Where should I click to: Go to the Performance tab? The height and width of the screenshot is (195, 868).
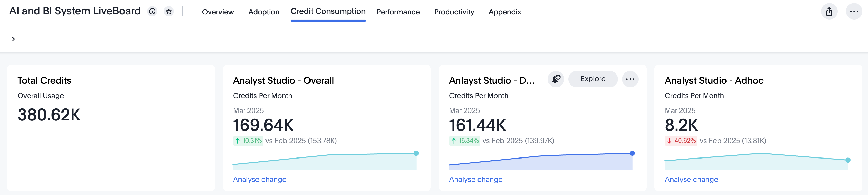point(398,12)
